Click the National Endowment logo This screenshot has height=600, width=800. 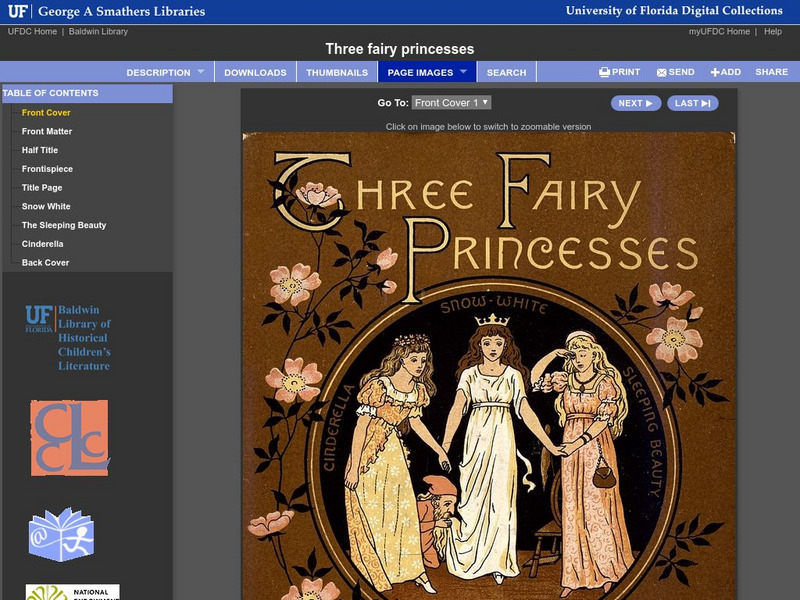72,592
